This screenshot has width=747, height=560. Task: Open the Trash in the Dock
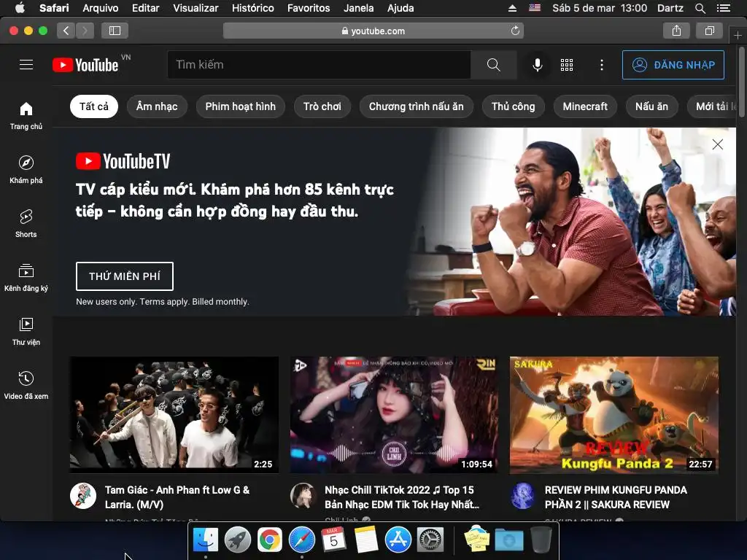pos(541,540)
